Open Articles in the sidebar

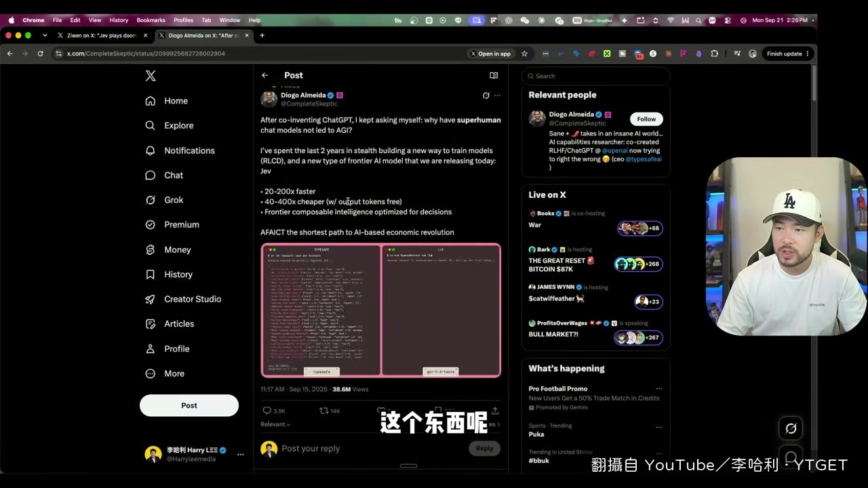click(x=170, y=324)
